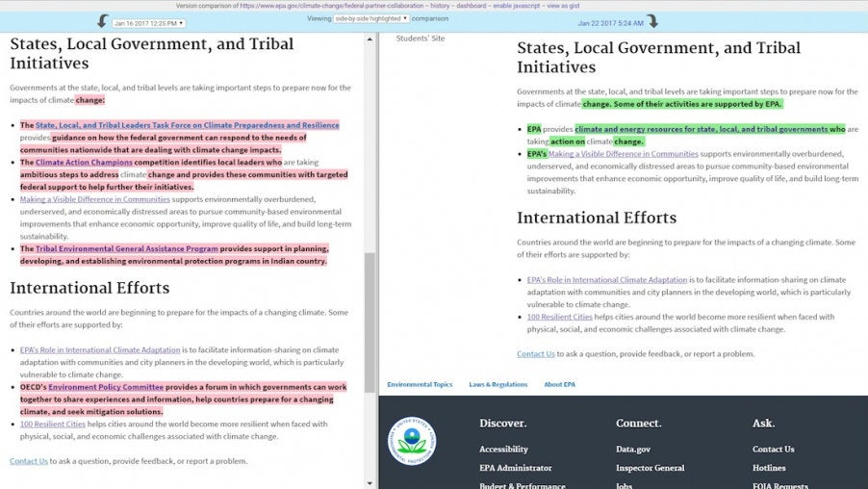Click the view as gist link

coord(563,6)
